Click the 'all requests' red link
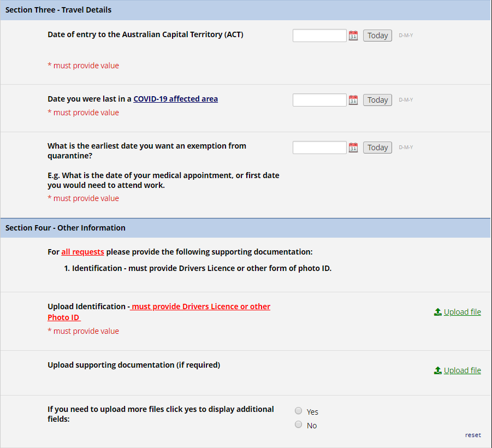Viewport: 492px width, 448px height. 82,252
